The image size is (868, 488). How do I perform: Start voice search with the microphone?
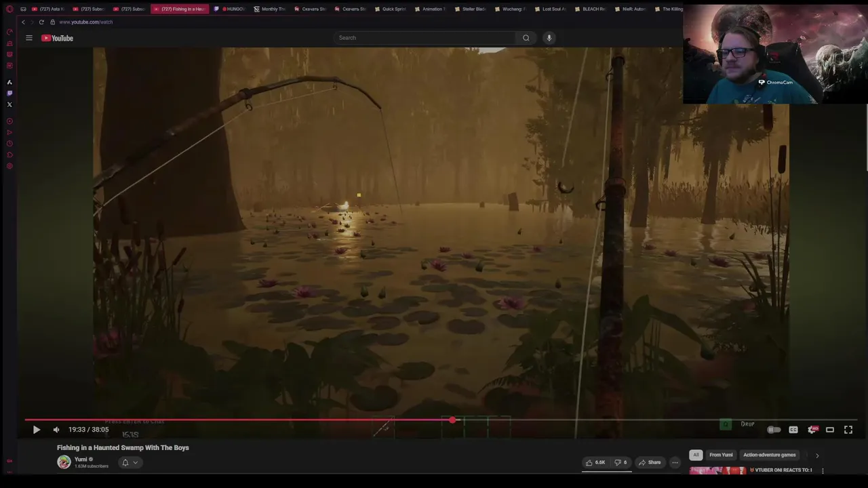tap(549, 38)
